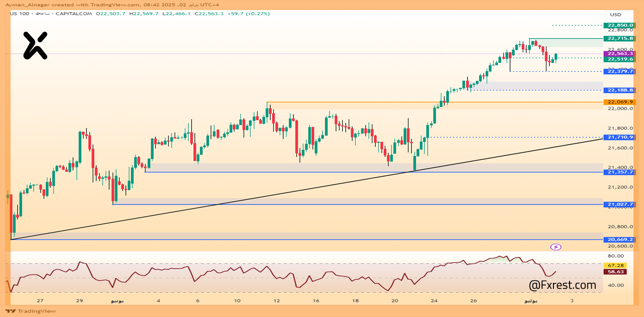
Task: Click date label 18 on time axis
Action: pos(355,300)
